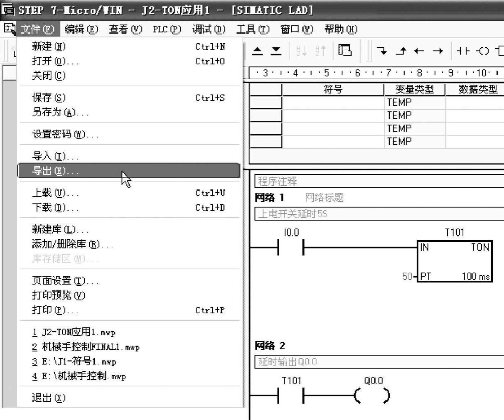Click the 延时输出Q0.0 network comment

(379, 362)
